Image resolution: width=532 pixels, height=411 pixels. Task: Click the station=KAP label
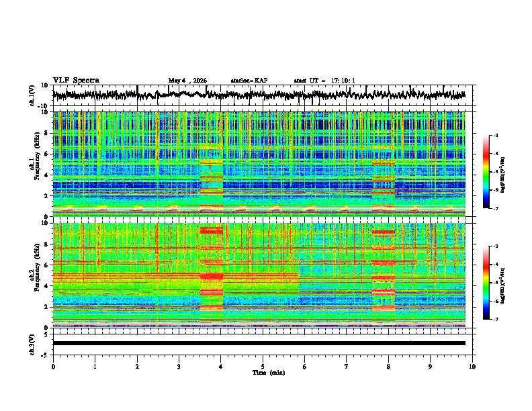coord(249,81)
